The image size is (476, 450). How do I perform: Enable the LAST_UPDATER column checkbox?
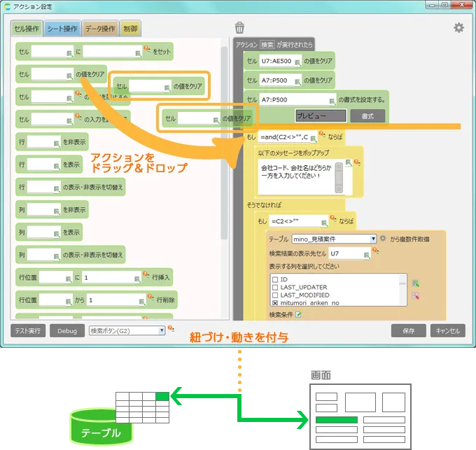coord(275,287)
